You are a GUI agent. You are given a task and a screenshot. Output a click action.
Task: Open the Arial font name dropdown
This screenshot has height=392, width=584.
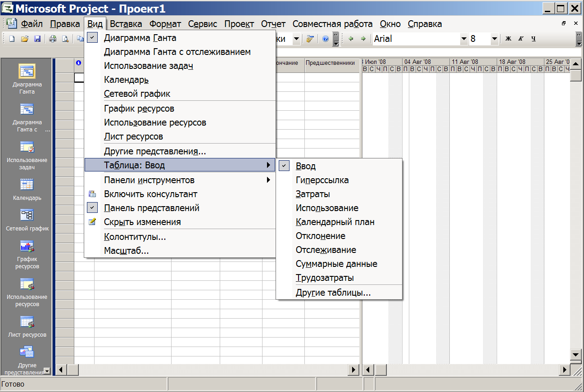464,39
